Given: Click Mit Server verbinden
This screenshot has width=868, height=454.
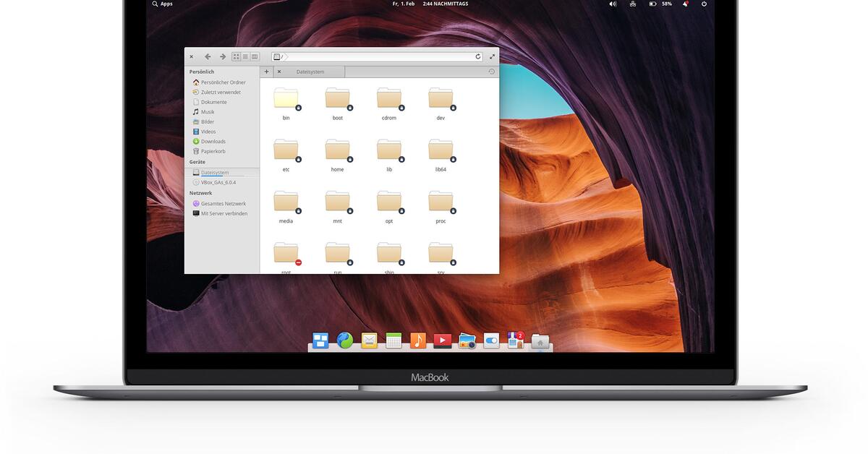Looking at the screenshot, I should click(220, 213).
